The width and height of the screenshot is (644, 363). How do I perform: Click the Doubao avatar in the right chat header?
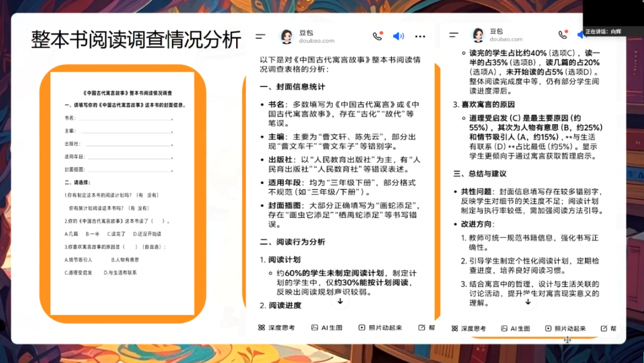click(478, 35)
